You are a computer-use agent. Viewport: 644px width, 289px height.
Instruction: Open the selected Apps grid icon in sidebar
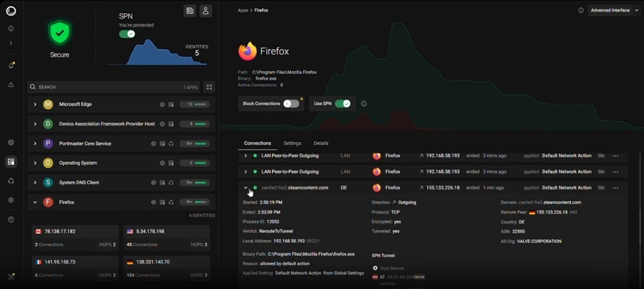(11, 161)
